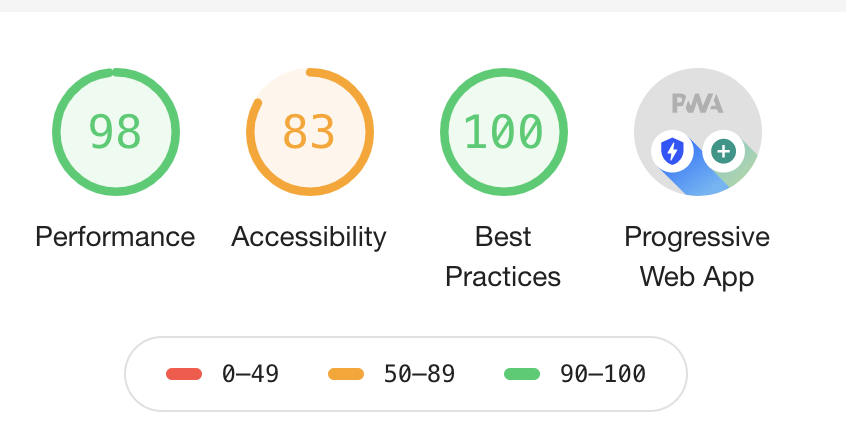846x438 pixels.
Task: Select the Best Practices gauge showing 100
Action: pyautogui.click(x=503, y=132)
